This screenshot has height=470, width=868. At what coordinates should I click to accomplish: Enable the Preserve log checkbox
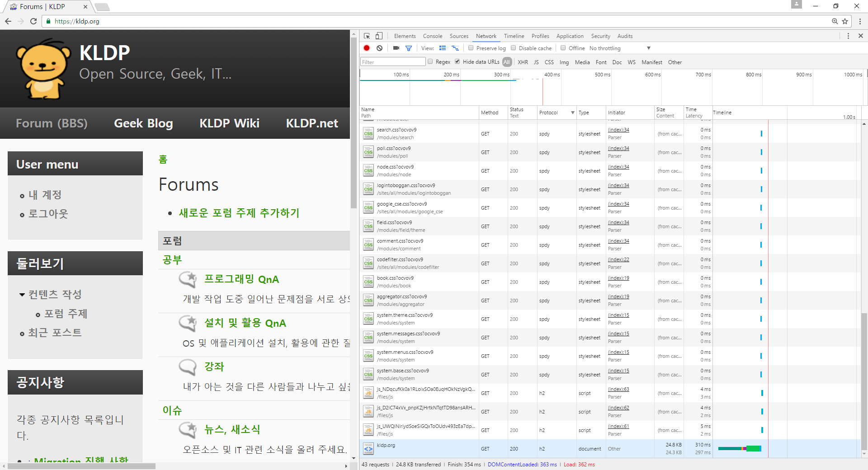[x=471, y=48]
